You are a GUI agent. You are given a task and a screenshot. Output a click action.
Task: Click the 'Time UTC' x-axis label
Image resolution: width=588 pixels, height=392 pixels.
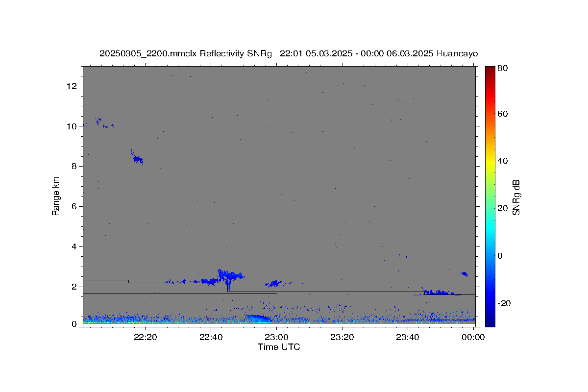click(279, 347)
